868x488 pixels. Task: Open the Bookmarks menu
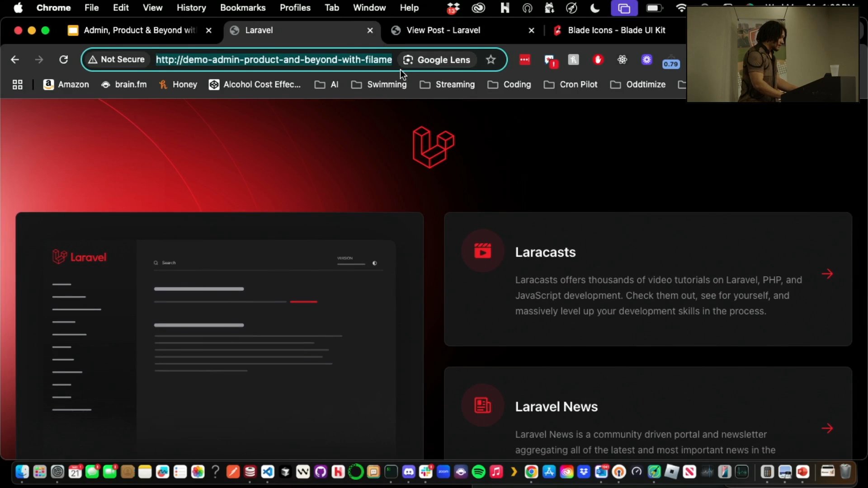pyautogui.click(x=243, y=8)
